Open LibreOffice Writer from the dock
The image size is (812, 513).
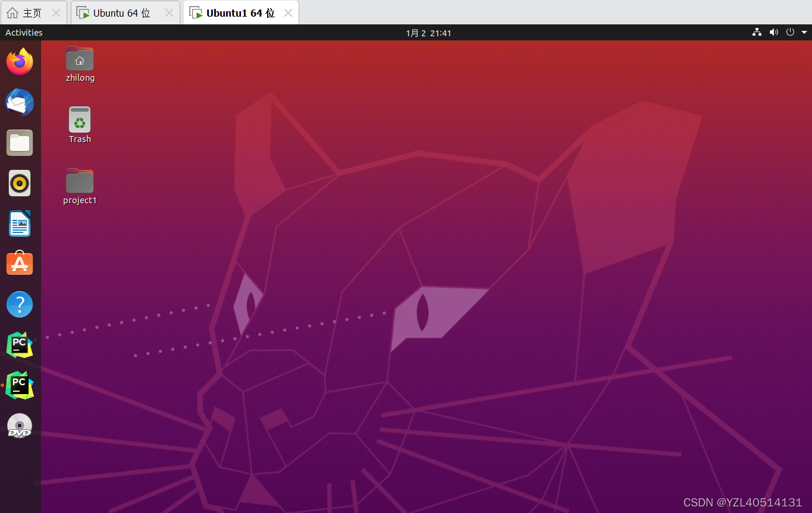(x=20, y=224)
